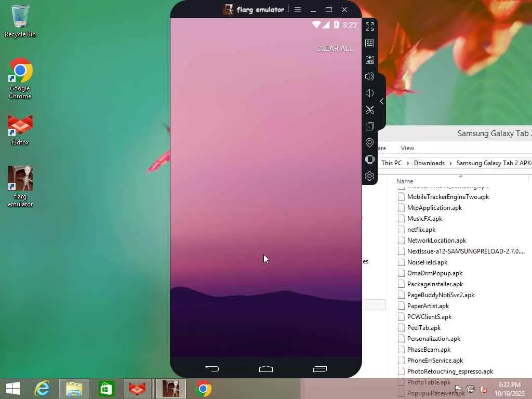Raise emulator volume with volume up icon

pyautogui.click(x=369, y=76)
